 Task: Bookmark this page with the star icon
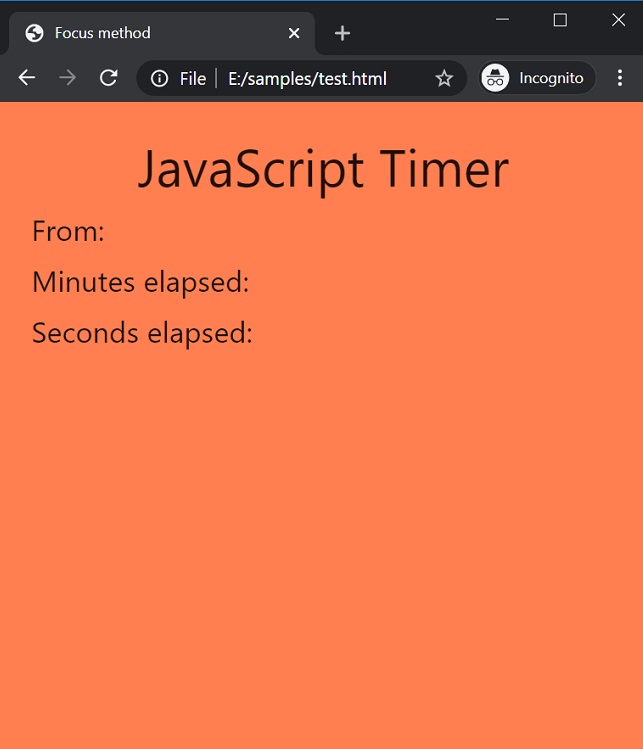(444, 78)
